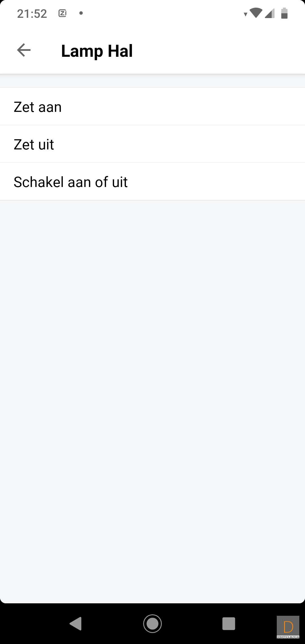
Task: Tap the Wi-Fi signal icon in status bar
Action: pos(256,13)
